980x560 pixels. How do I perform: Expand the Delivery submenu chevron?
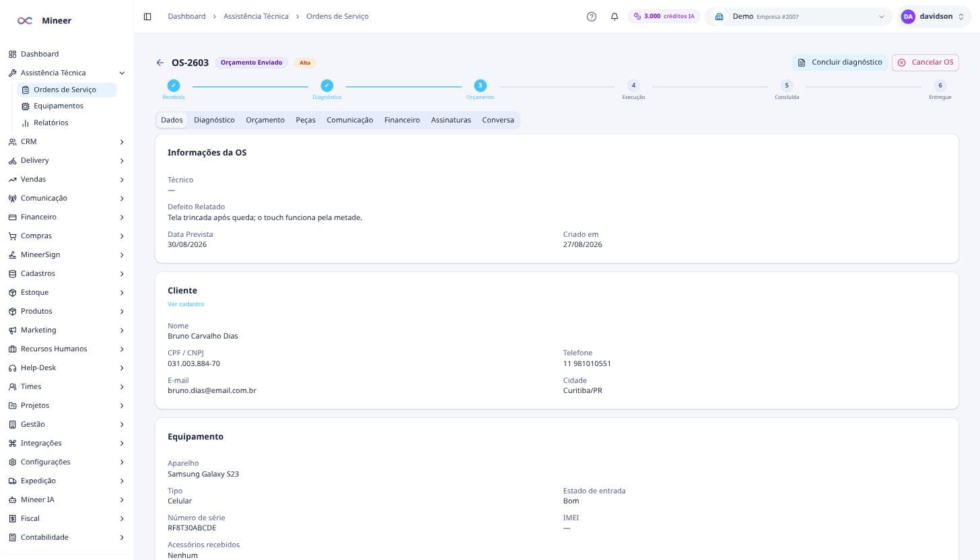pos(122,160)
